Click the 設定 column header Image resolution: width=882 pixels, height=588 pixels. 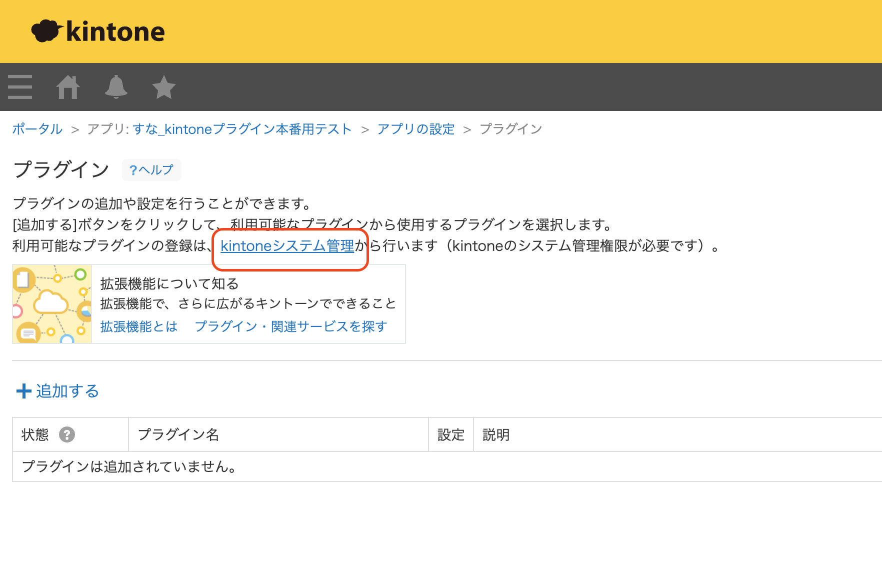[x=451, y=435]
